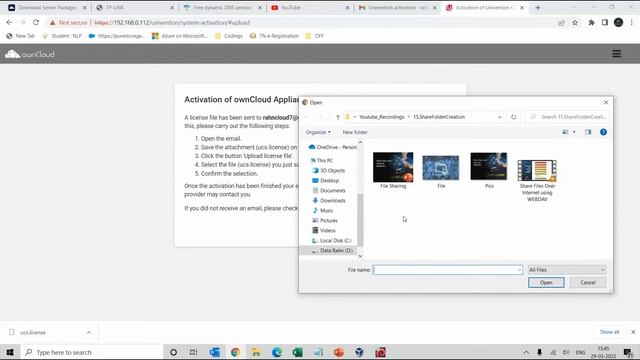Open ucs.license download options chevron
This screenshot has height=360, width=640.
89,332
